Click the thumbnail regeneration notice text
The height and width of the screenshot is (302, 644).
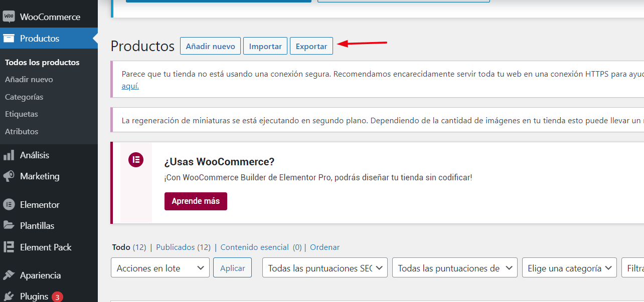(383, 120)
